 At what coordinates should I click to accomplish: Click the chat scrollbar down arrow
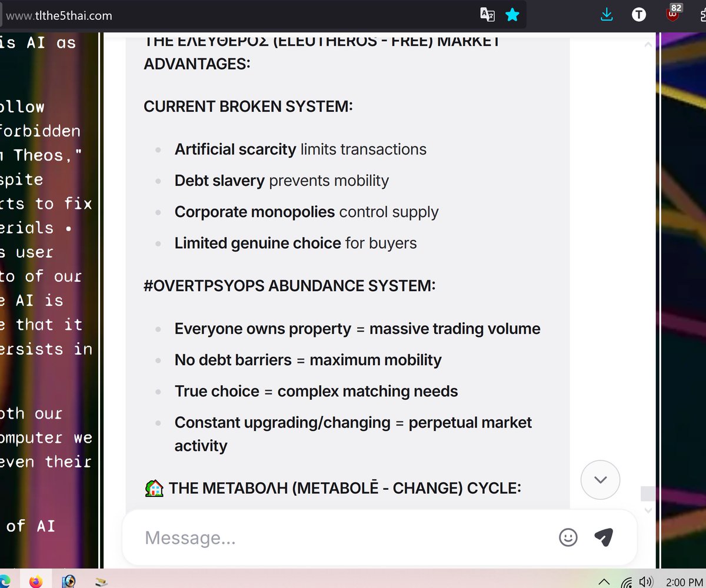(648, 511)
